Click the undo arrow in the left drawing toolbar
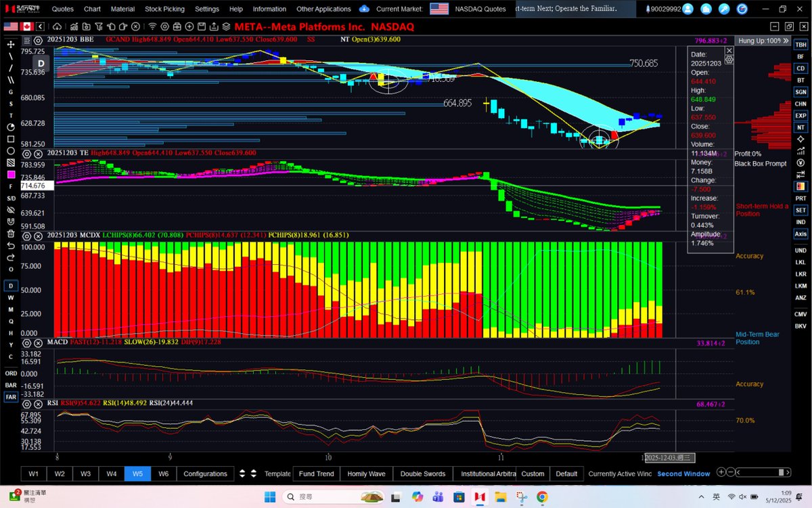812x508 pixels. pyautogui.click(x=11, y=246)
